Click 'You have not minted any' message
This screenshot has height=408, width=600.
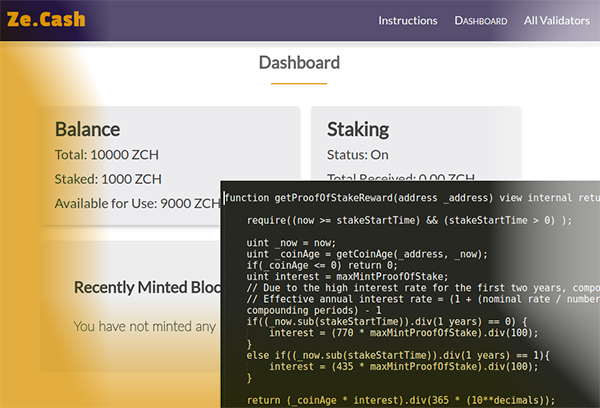click(145, 326)
